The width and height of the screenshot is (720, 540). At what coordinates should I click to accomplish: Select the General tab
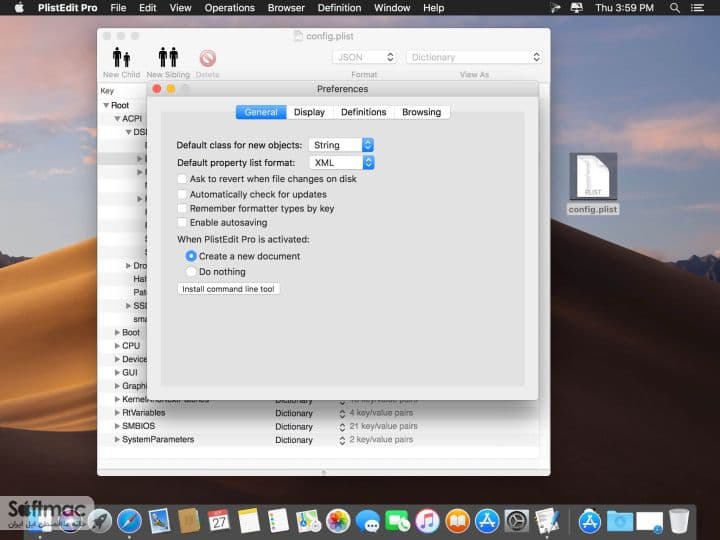pos(261,112)
